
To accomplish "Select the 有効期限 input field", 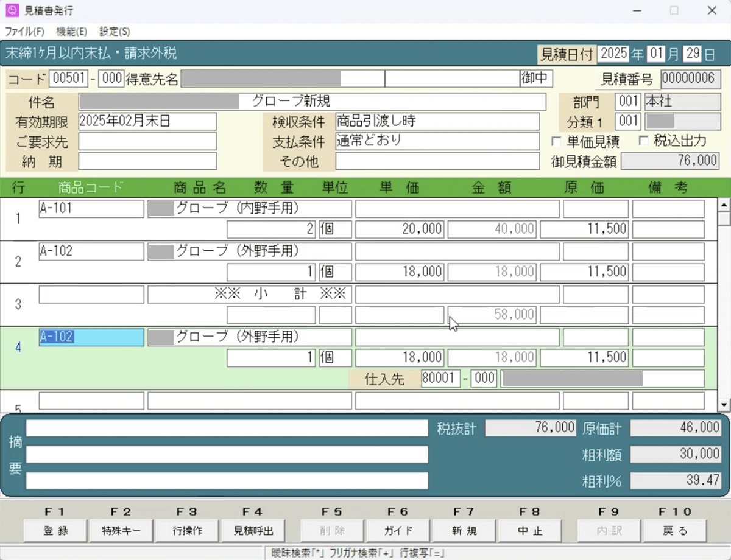I will [x=147, y=122].
